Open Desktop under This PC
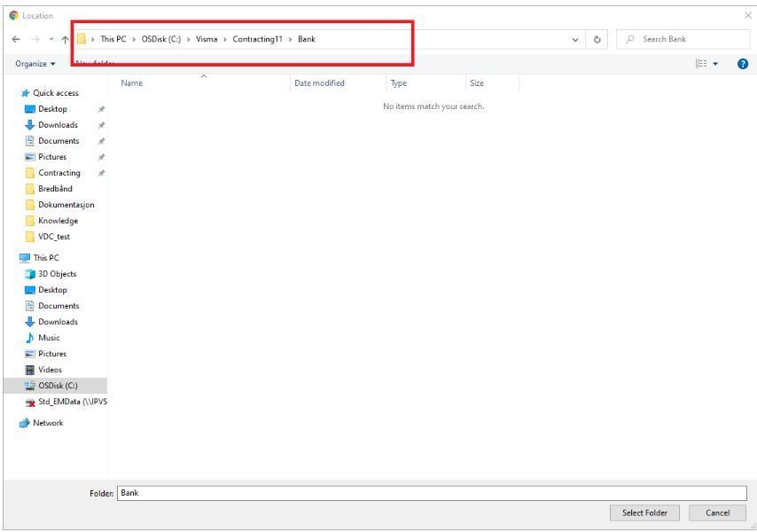 tap(52, 290)
